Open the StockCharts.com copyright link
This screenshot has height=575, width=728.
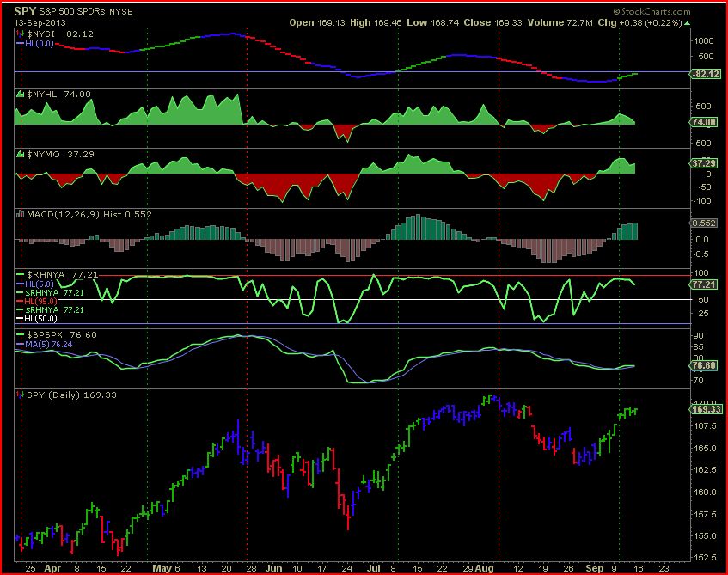point(652,12)
